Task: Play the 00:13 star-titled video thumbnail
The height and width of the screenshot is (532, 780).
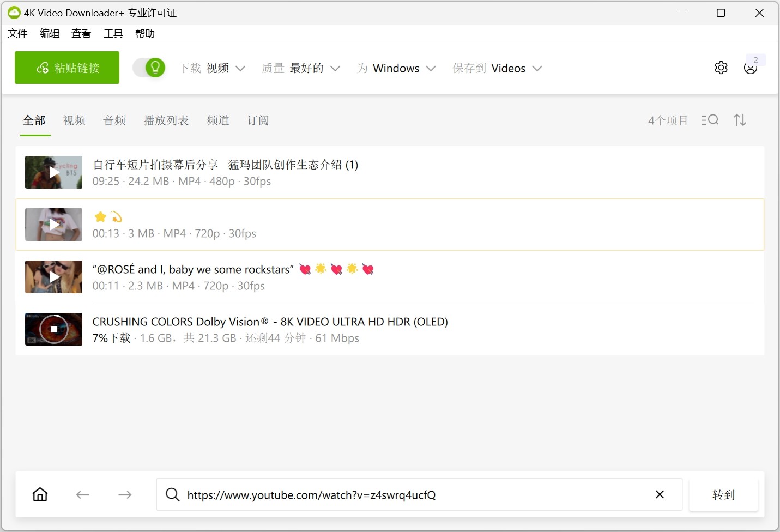Action: [53, 225]
